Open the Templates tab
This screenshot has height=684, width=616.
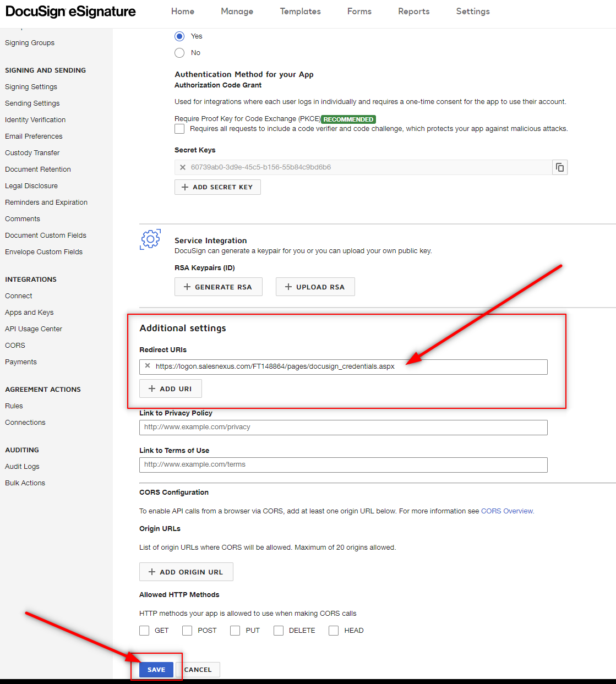click(301, 12)
